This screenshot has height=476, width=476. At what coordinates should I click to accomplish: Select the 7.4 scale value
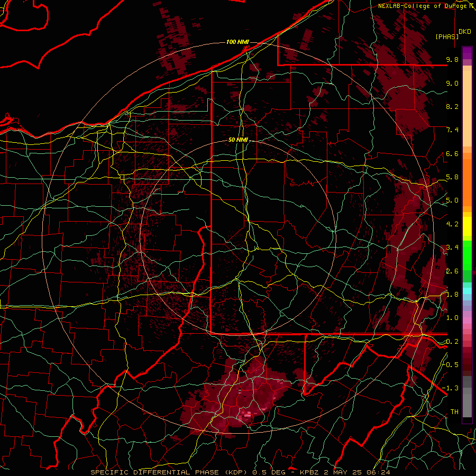452,130
